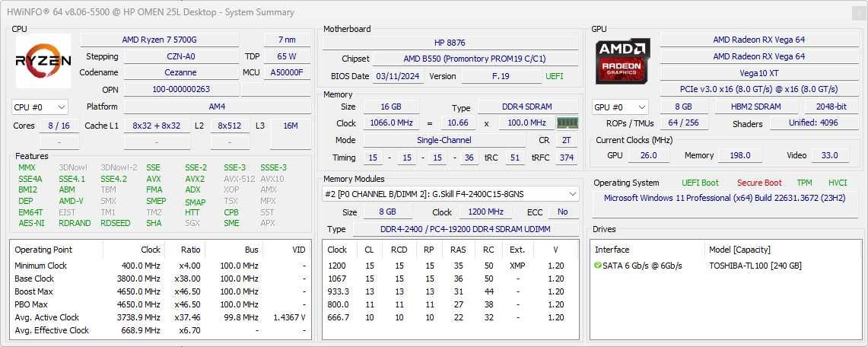The height and width of the screenshot is (347, 868).
Task: Click the ECC No field
Action: tap(563, 212)
